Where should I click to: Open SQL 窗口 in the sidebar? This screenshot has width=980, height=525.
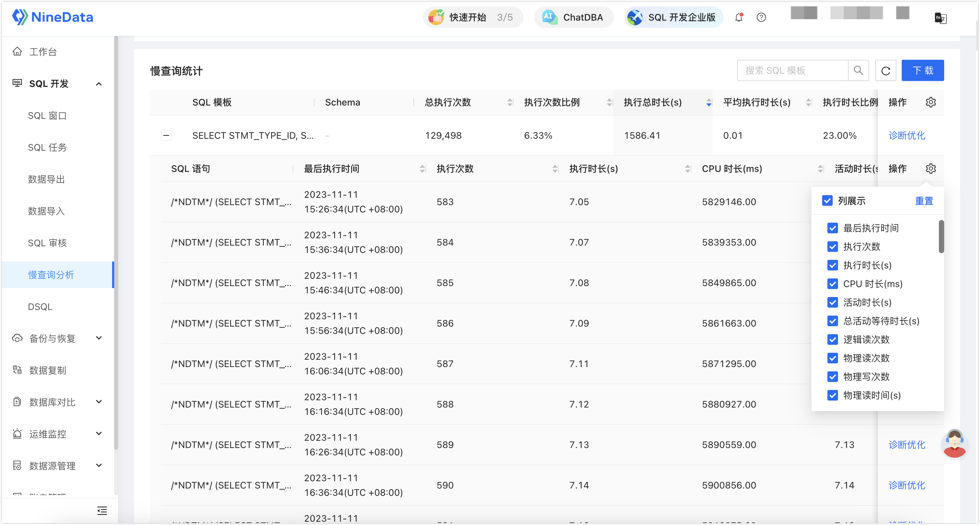tap(47, 115)
